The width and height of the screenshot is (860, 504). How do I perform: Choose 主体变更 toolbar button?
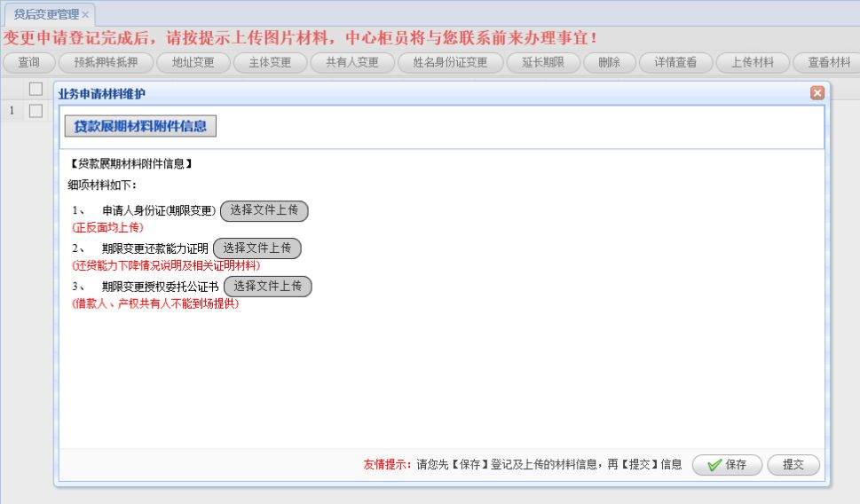click(270, 62)
